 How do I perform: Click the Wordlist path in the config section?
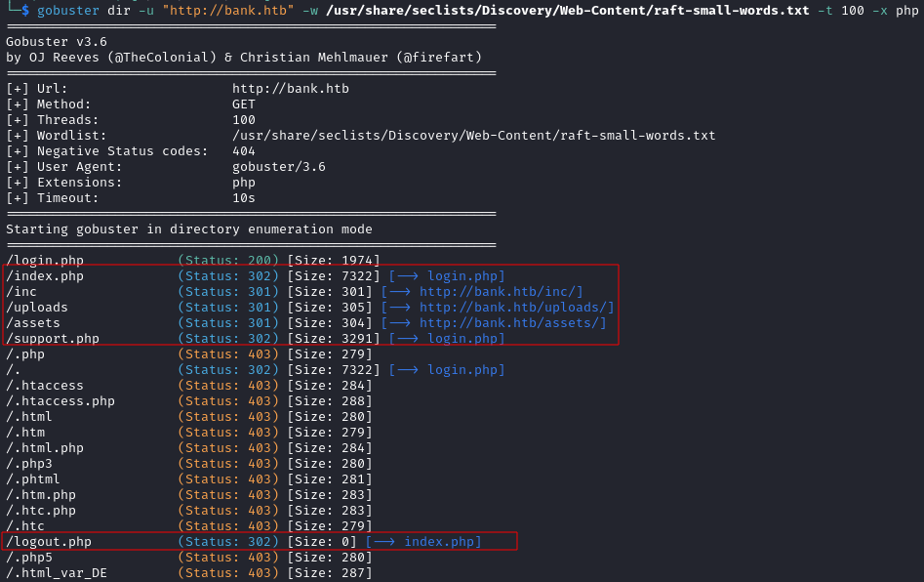click(474, 136)
